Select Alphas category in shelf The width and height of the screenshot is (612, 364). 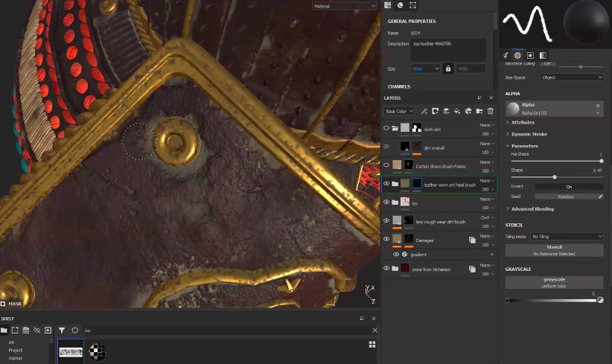15,358
